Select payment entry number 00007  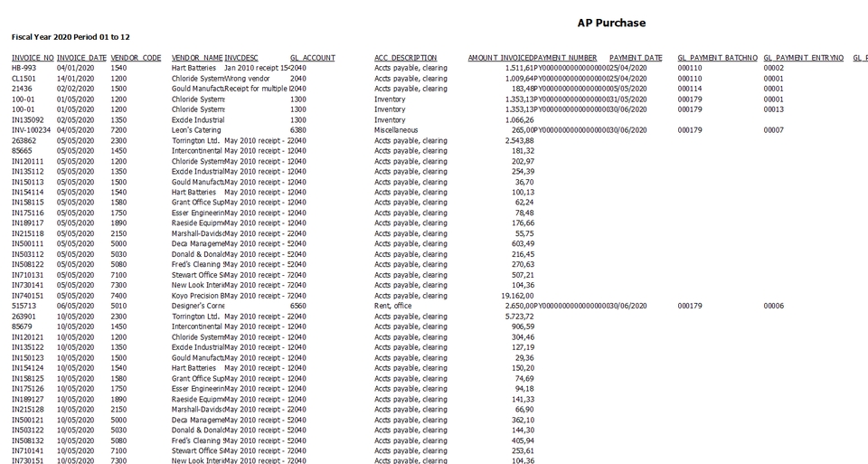click(x=773, y=130)
